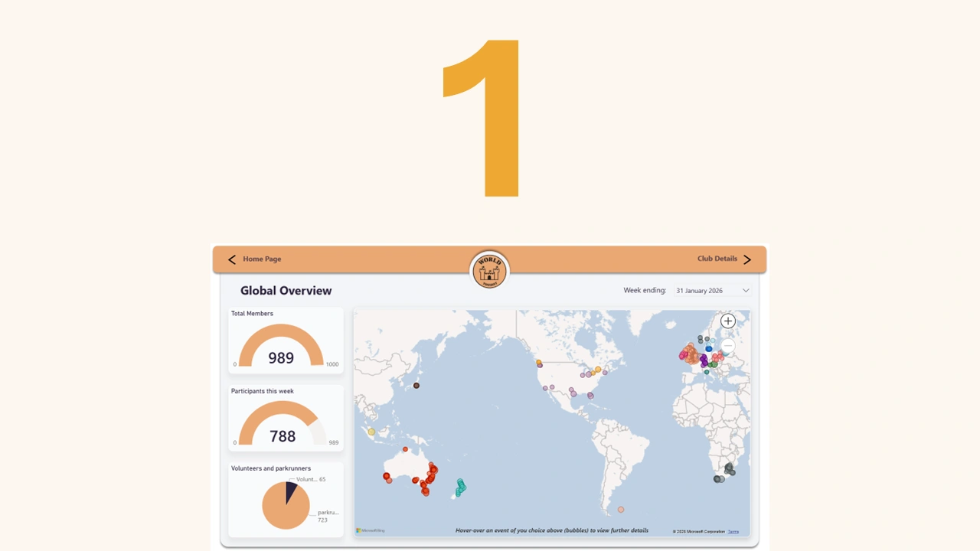Image resolution: width=980 pixels, height=551 pixels.
Task: Click the Microsoft Bing logo on the map
Action: tap(371, 530)
